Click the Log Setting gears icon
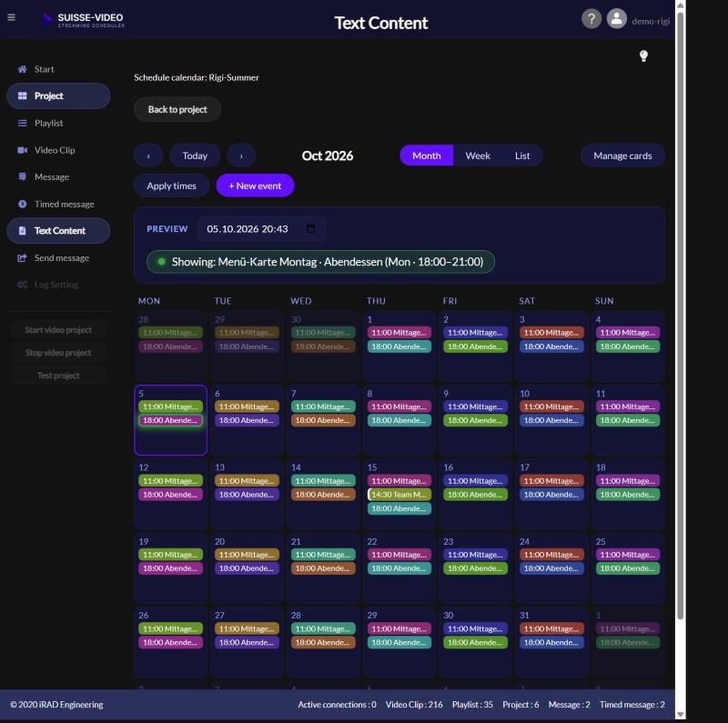This screenshot has width=728, height=723. point(22,285)
